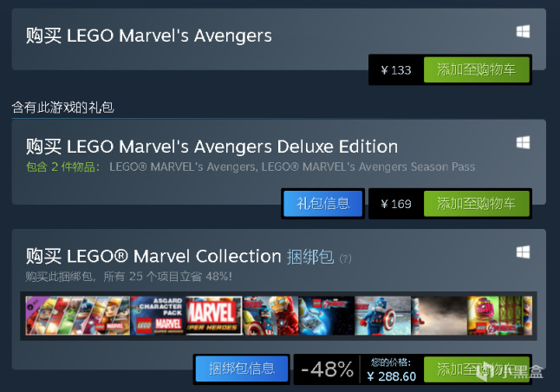Image resolution: width=560 pixels, height=392 pixels.
Task: Click the Windows icon in Marvel Collection box
Action: (x=523, y=252)
